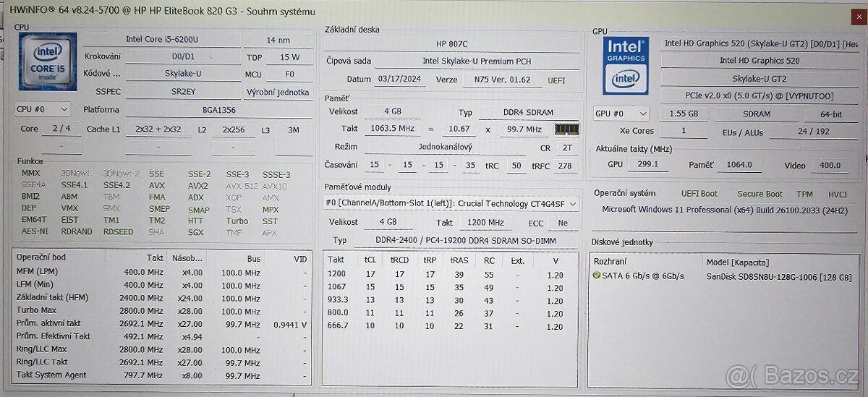Click the Model [Kapacita] column header
Viewport: 868px width, 397px height.
737,262
